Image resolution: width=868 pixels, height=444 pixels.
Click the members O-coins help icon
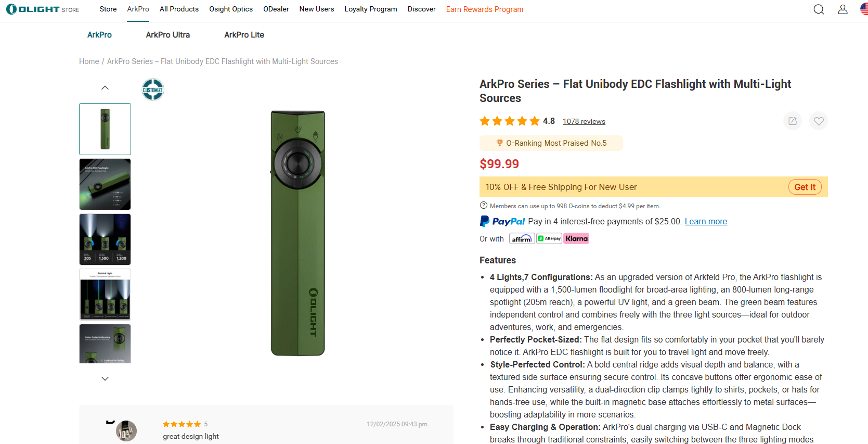pyautogui.click(x=484, y=206)
